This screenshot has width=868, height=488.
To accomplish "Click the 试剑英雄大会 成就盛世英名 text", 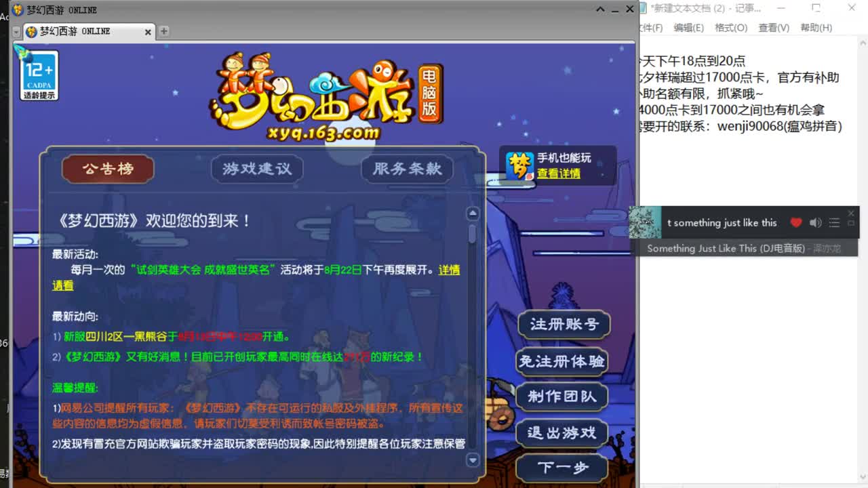I will [x=202, y=270].
